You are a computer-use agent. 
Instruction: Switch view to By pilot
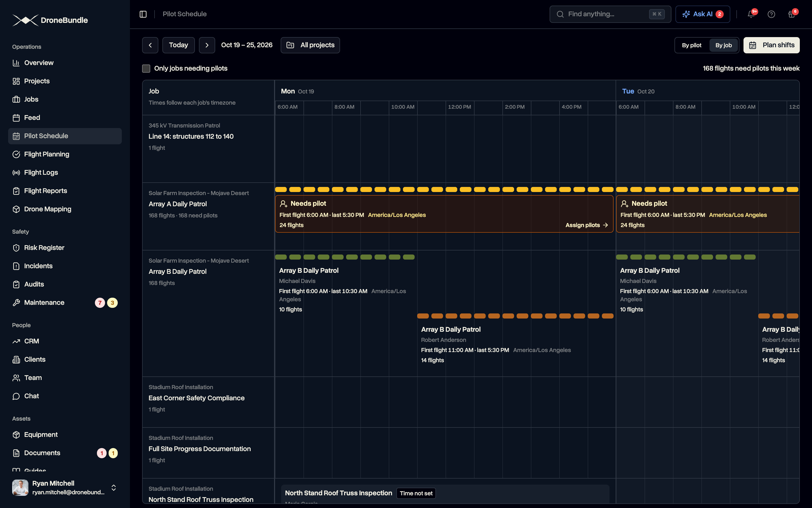pyautogui.click(x=691, y=45)
